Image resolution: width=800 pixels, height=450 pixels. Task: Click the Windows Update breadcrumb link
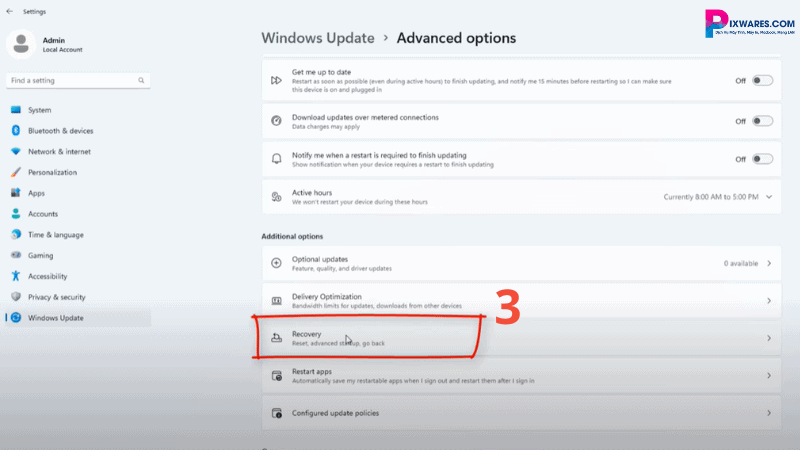click(317, 38)
